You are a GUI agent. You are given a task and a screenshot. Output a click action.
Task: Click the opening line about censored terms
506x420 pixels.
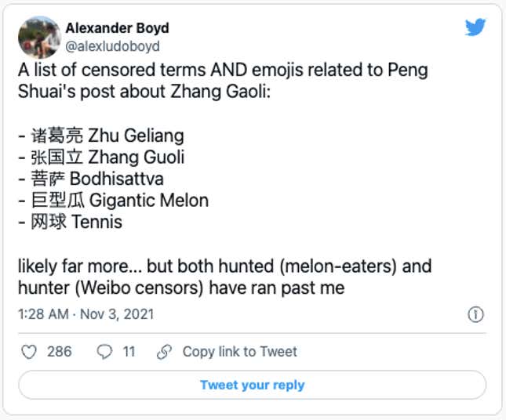pos(223,81)
